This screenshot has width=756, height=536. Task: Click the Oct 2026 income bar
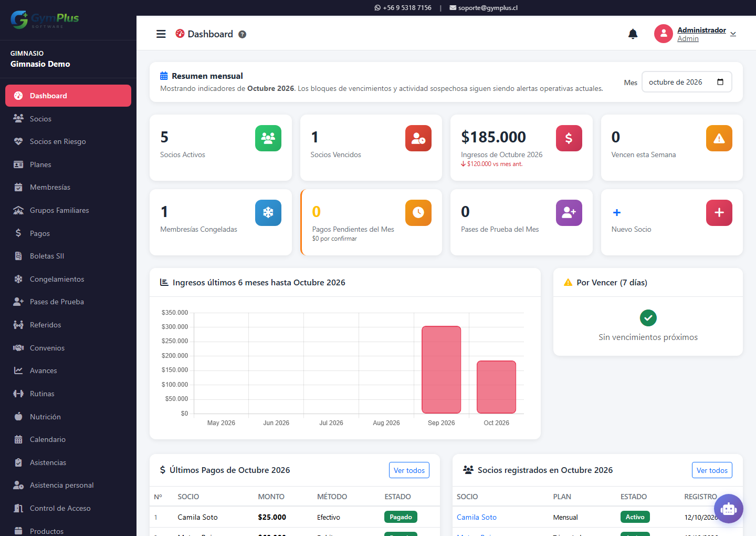(496, 387)
